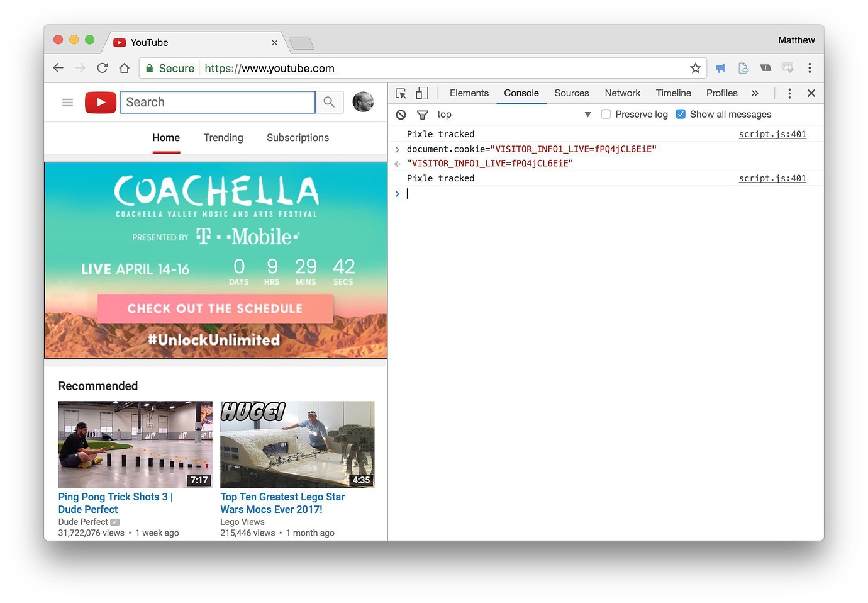Close the DevTools panel

pos(811,93)
